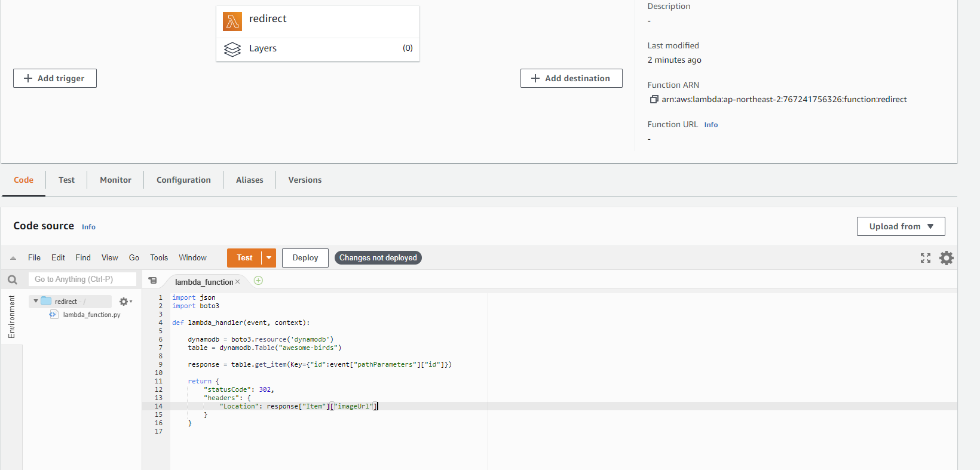Image resolution: width=980 pixels, height=470 pixels.
Task: Collapse the redirect folder tree arrow
Action: coord(36,301)
